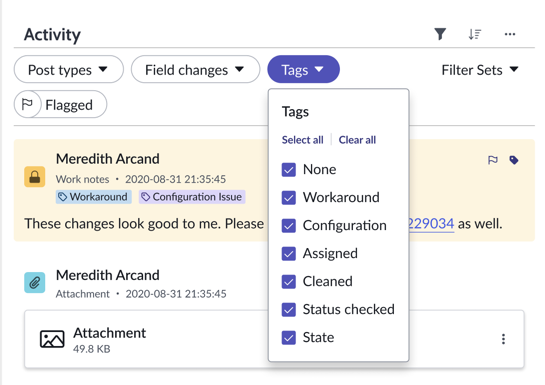
Task: Click Meredith Arcand name on work note
Action: tap(108, 159)
